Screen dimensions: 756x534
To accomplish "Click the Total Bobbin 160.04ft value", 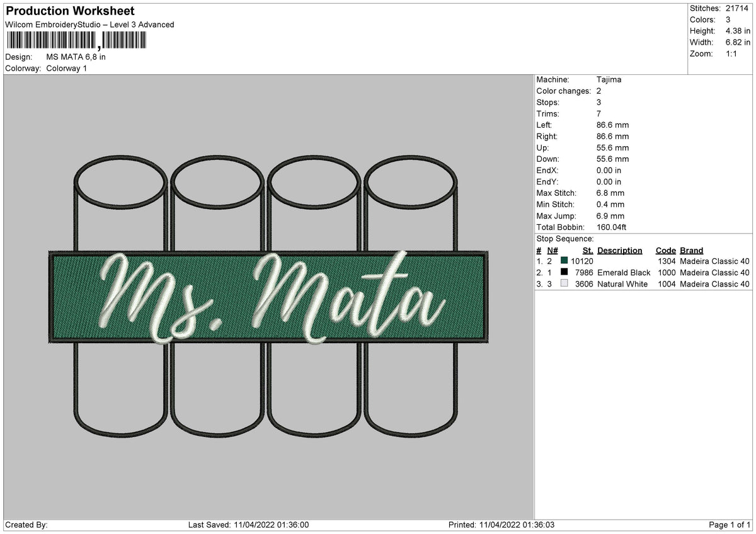I will (611, 227).
